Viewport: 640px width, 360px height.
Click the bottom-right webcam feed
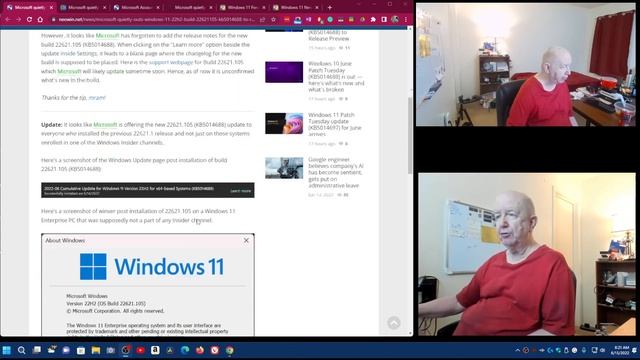527,254
